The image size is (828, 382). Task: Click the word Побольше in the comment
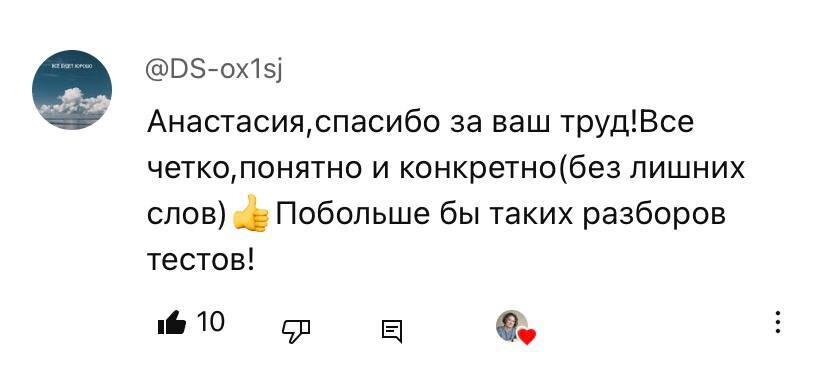(x=351, y=215)
